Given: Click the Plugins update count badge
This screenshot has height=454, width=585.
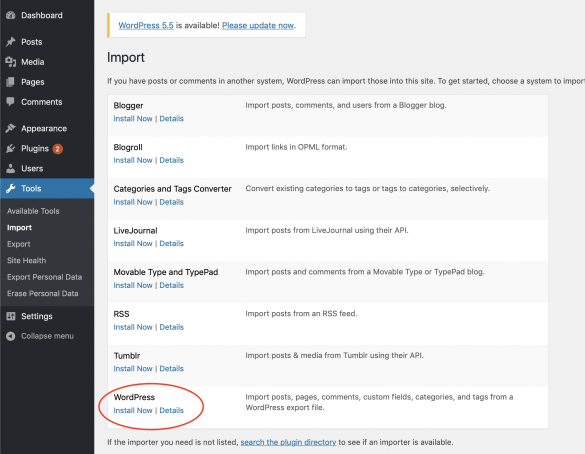Looking at the screenshot, I should (x=57, y=149).
